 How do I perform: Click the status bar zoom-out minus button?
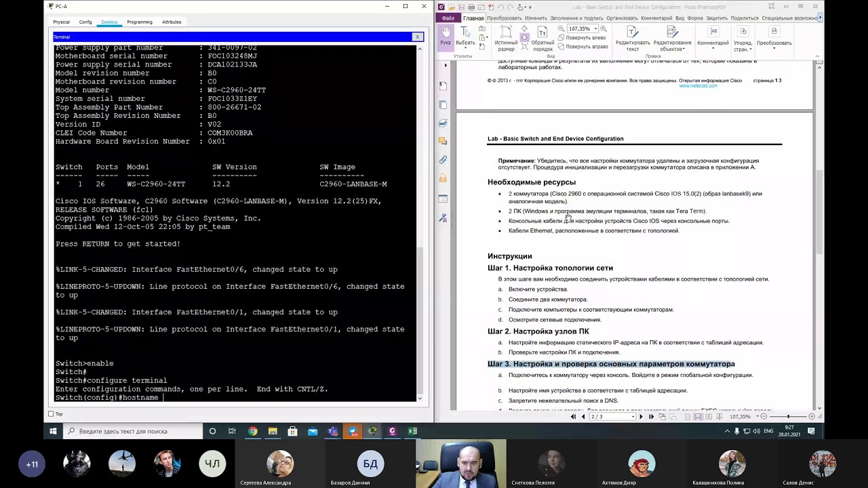point(764,417)
